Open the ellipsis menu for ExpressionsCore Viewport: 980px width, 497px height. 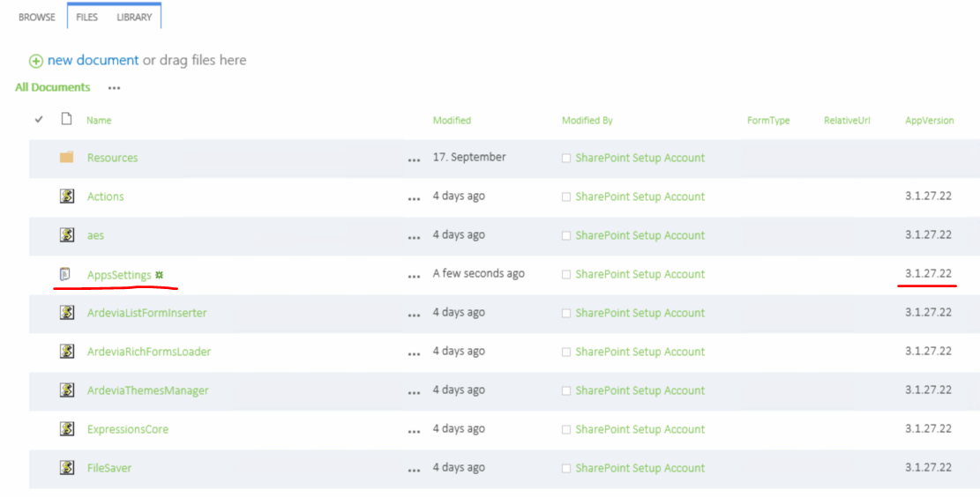414,430
